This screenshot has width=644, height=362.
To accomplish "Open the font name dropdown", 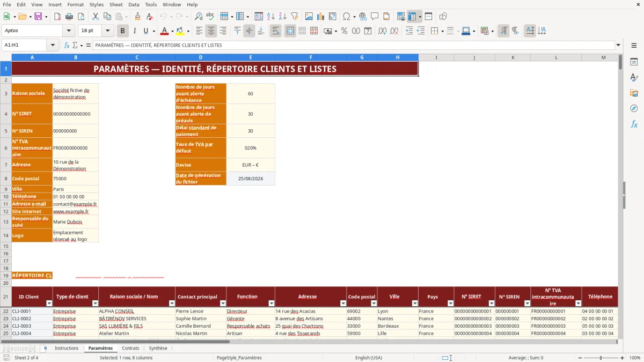I will [69, 31].
